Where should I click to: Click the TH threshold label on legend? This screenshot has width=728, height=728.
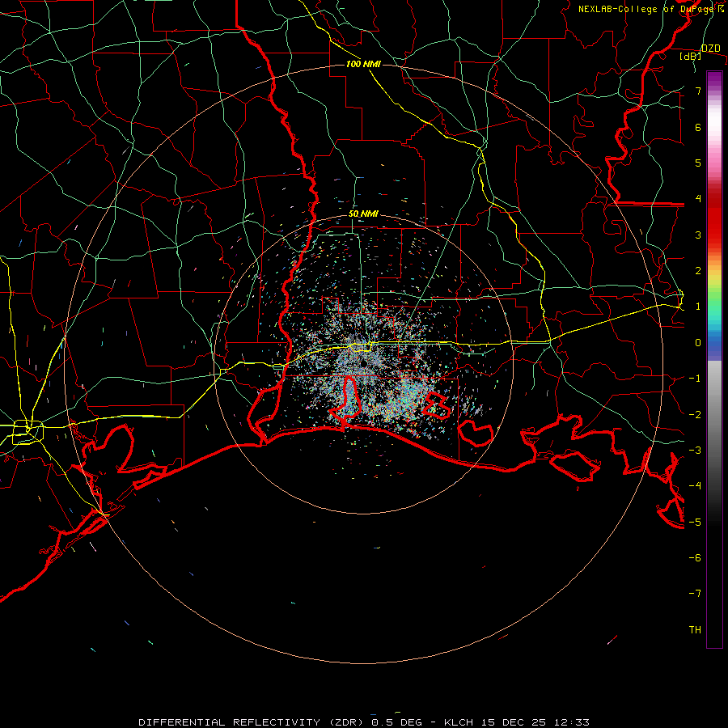[x=695, y=629]
